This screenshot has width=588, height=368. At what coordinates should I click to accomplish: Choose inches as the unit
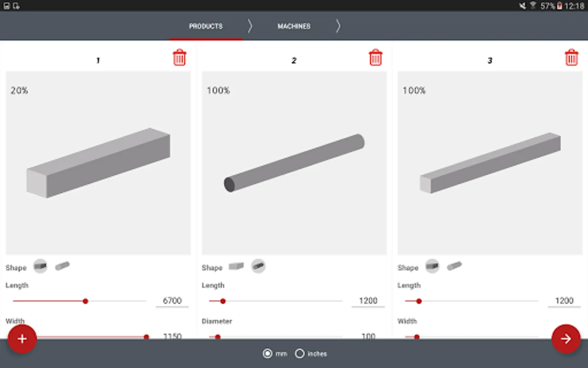point(311,354)
